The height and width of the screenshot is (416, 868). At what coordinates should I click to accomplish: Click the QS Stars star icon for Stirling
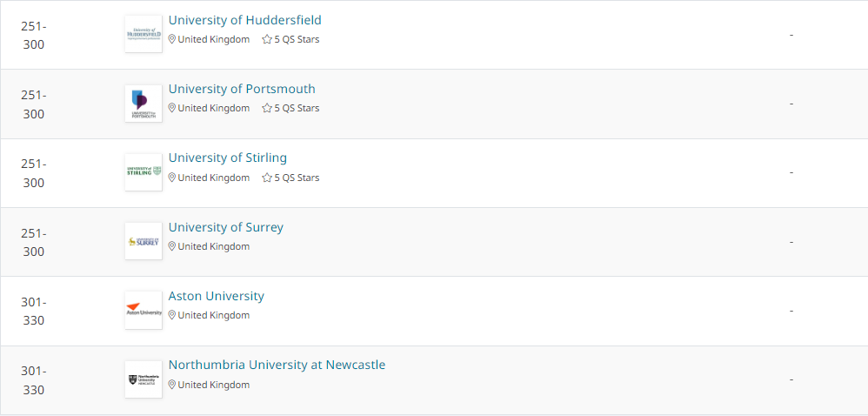pyautogui.click(x=267, y=178)
